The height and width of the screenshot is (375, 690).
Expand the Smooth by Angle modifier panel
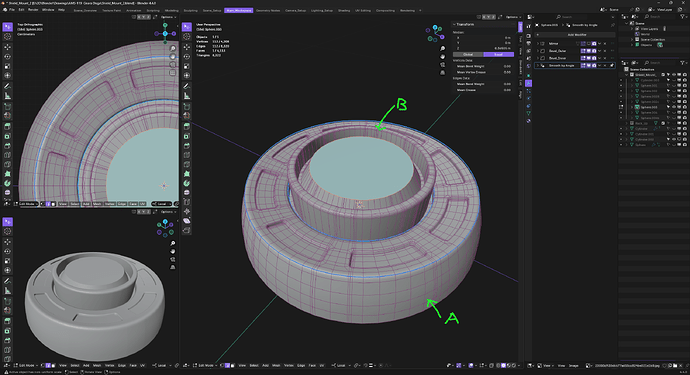click(537, 65)
